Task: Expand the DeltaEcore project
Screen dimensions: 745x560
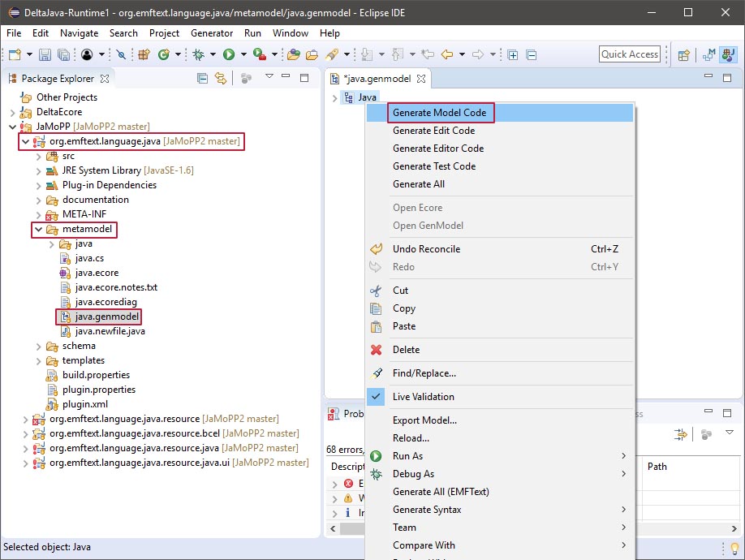Action: [12, 112]
